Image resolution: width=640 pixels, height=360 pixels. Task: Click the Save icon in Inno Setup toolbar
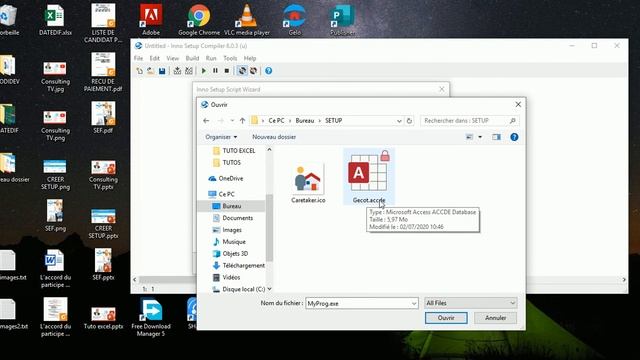[x=162, y=71]
